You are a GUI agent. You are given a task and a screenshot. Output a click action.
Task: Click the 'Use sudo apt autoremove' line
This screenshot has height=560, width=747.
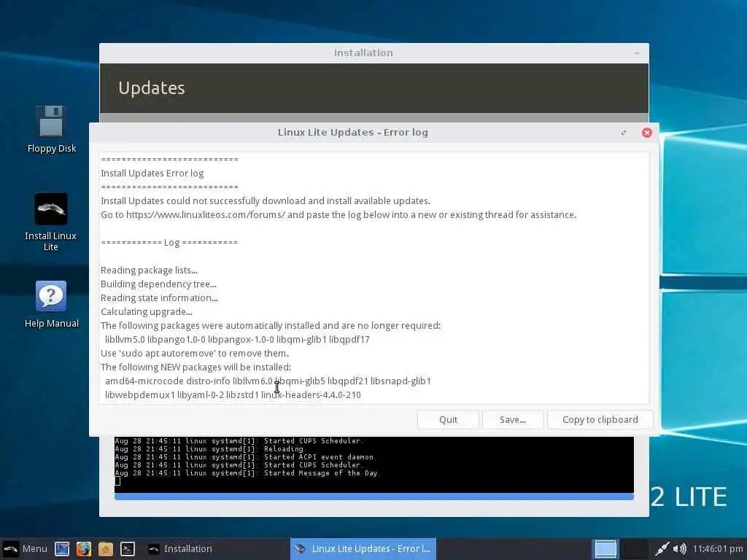click(195, 354)
